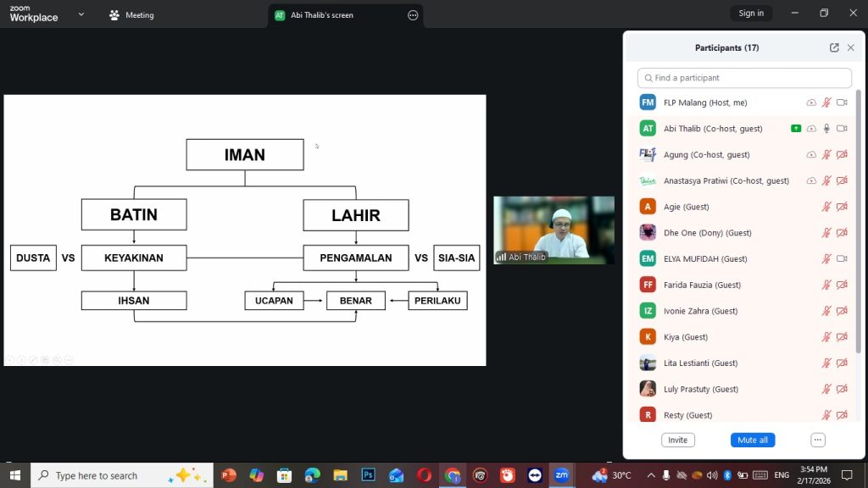Image resolution: width=868 pixels, height=488 pixels.
Task: Close the Participants panel
Action: tap(851, 47)
